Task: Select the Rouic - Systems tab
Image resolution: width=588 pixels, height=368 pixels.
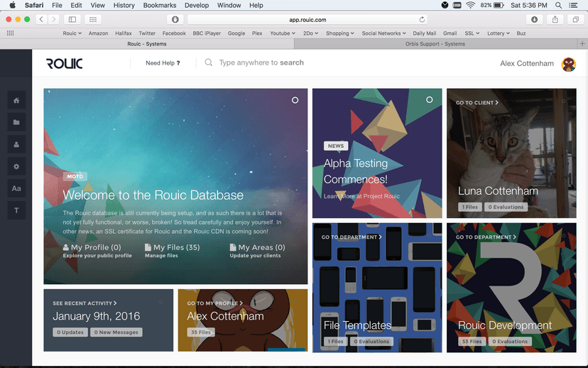Action: (x=147, y=44)
